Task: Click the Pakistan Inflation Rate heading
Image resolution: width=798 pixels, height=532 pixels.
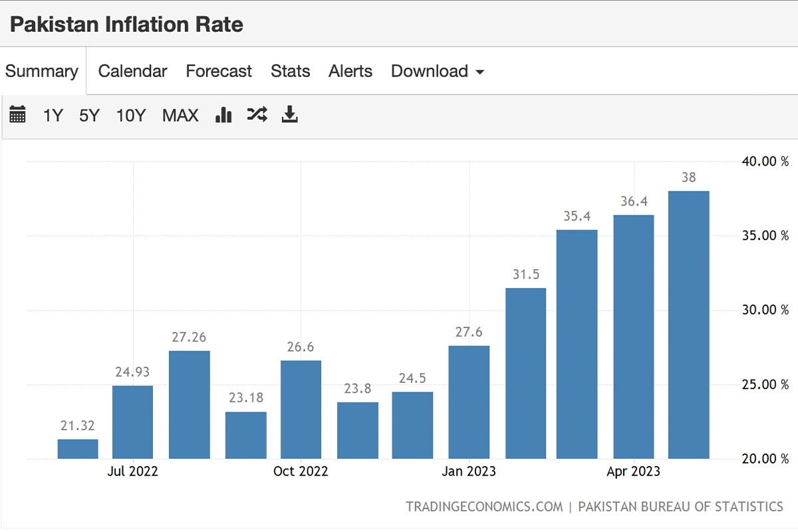Action: [x=126, y=25]
